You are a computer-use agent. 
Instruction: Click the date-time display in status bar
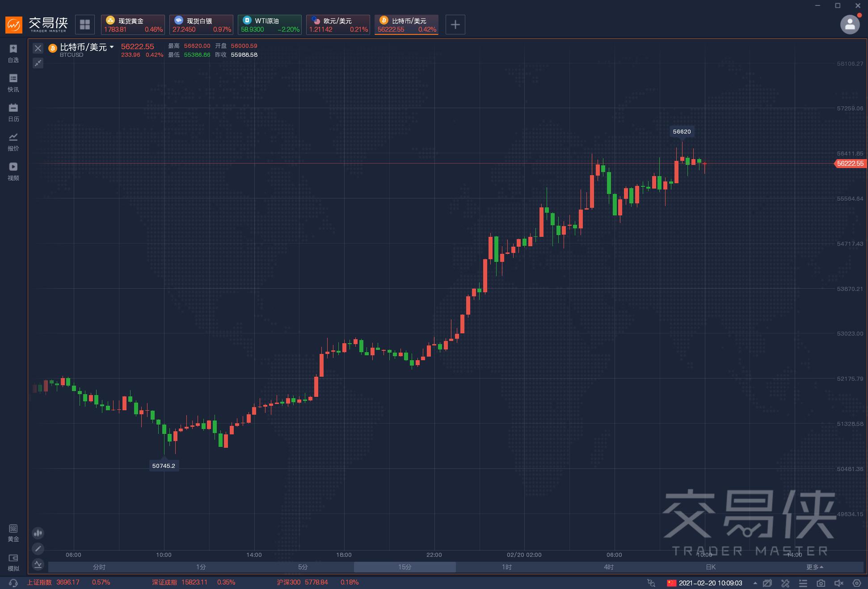tap(710, 583)
